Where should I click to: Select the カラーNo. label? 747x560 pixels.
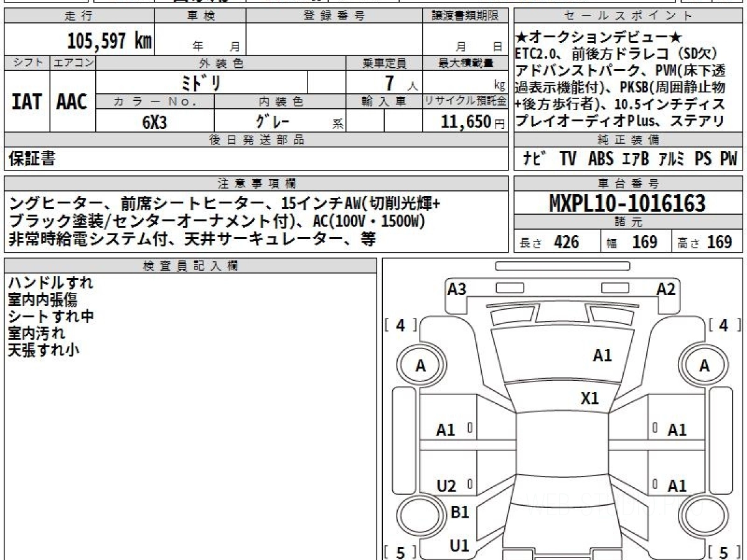coord(155,101)
